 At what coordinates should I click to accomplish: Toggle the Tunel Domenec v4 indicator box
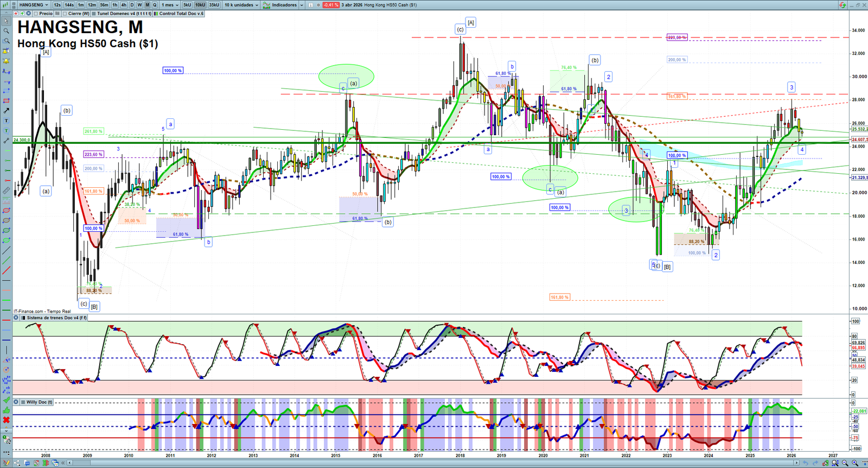point(94,14)
